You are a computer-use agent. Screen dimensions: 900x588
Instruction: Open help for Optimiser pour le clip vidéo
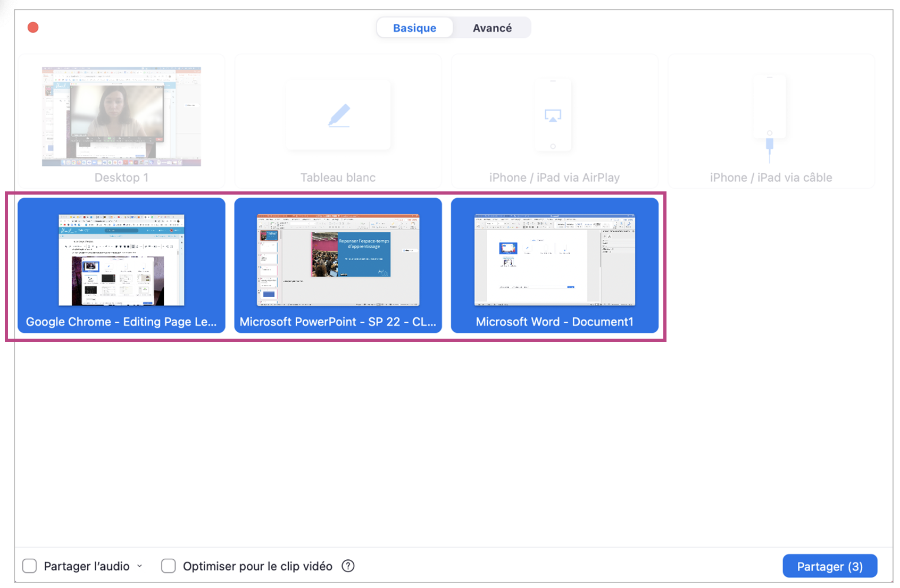pyautogui.click(x=348, y=566)
